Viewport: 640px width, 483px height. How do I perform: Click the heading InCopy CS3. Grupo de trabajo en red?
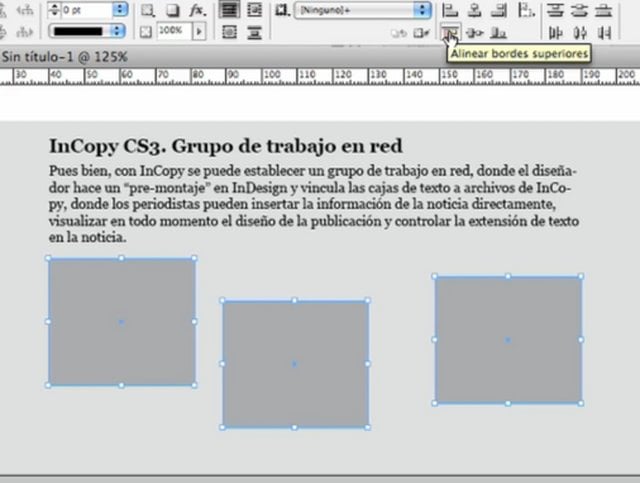pos(226,146)
